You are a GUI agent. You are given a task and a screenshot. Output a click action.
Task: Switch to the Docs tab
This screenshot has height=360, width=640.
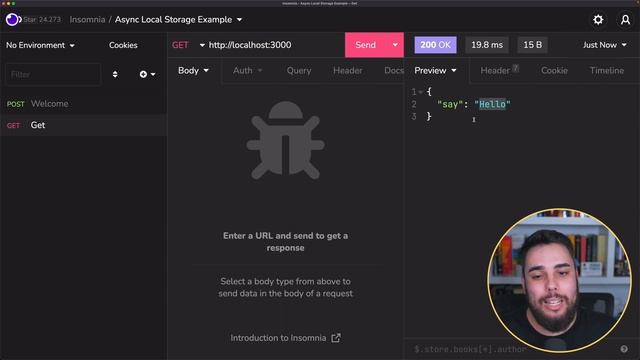point(394,71)
